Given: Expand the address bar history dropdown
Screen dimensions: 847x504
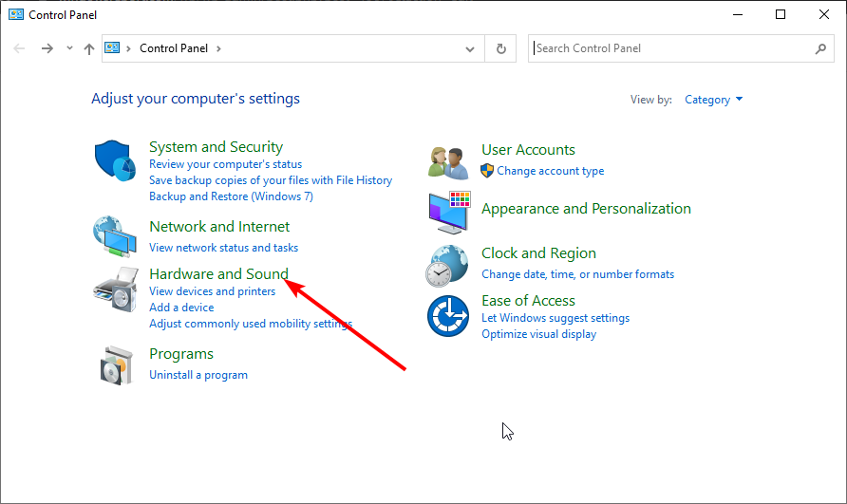Looking at the screenshot, I should 470,49.
